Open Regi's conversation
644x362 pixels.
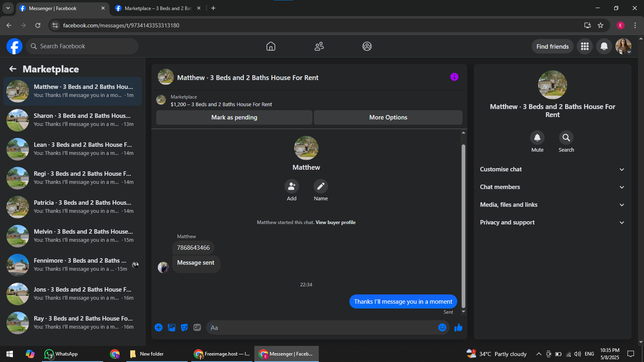pyautogui.click(x=72, y=178)
